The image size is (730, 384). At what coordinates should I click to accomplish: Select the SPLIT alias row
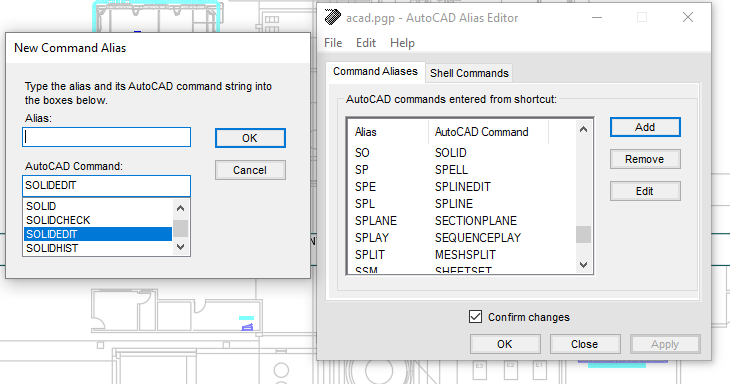462,255
